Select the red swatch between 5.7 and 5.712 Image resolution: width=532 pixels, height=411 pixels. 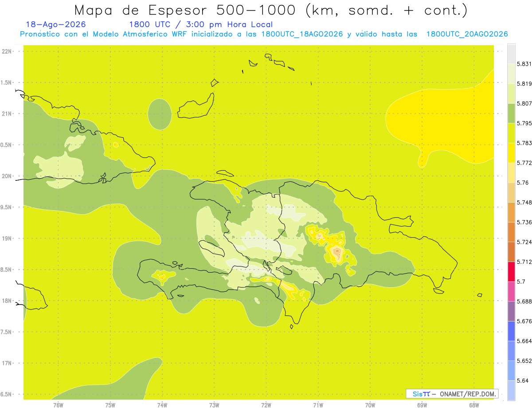[511, 272]
